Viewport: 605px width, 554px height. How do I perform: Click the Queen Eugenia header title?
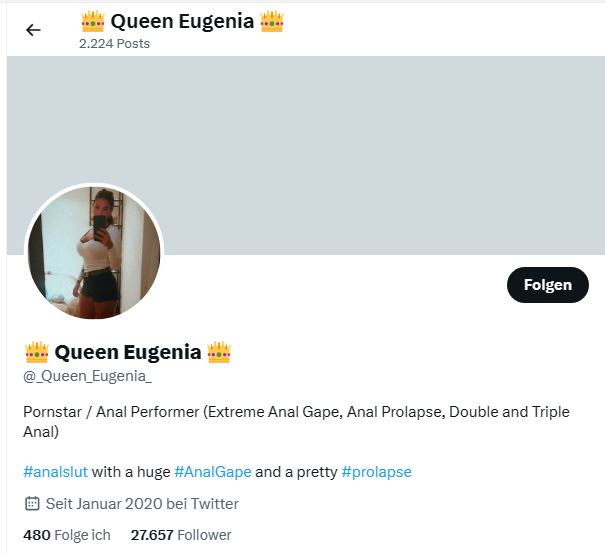[182, 21]
